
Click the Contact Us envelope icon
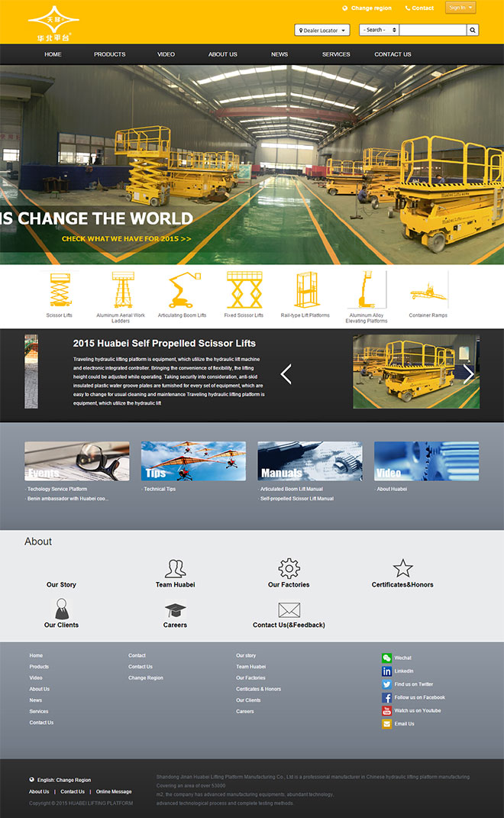pyautogui.click(x=289, y=609)
